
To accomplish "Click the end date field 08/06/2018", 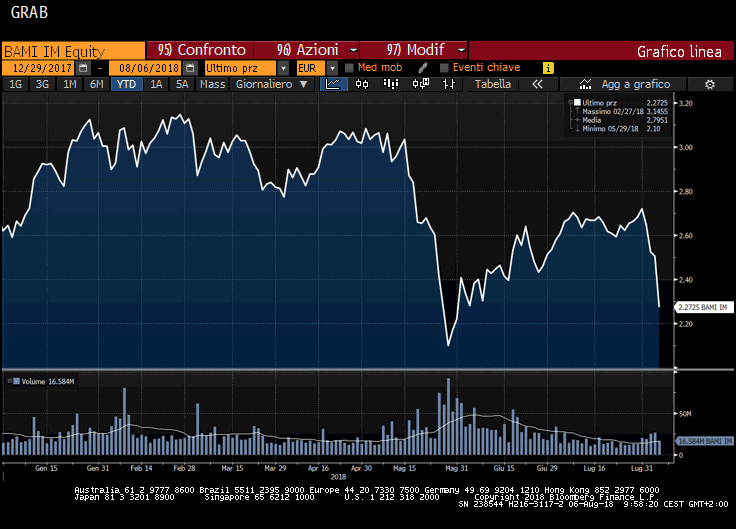I will click(x=146, y=68).
